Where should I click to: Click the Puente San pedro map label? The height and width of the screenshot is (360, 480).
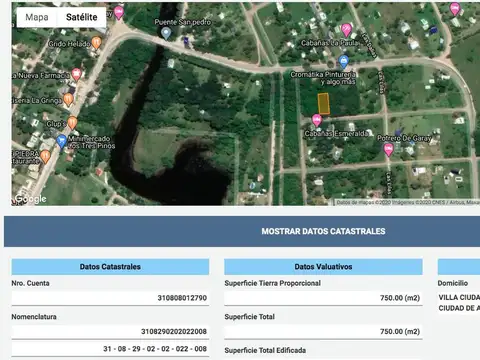click(x=183, y=22)
